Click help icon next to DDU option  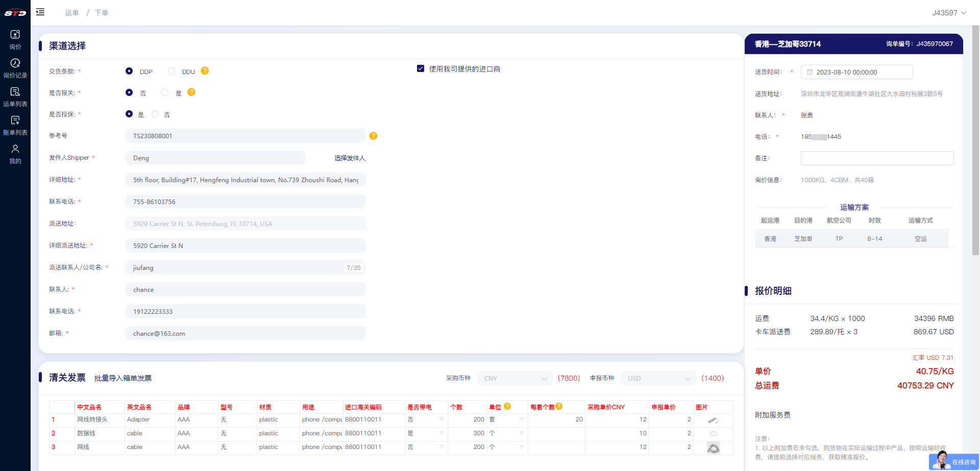click(x=205, y=71)
